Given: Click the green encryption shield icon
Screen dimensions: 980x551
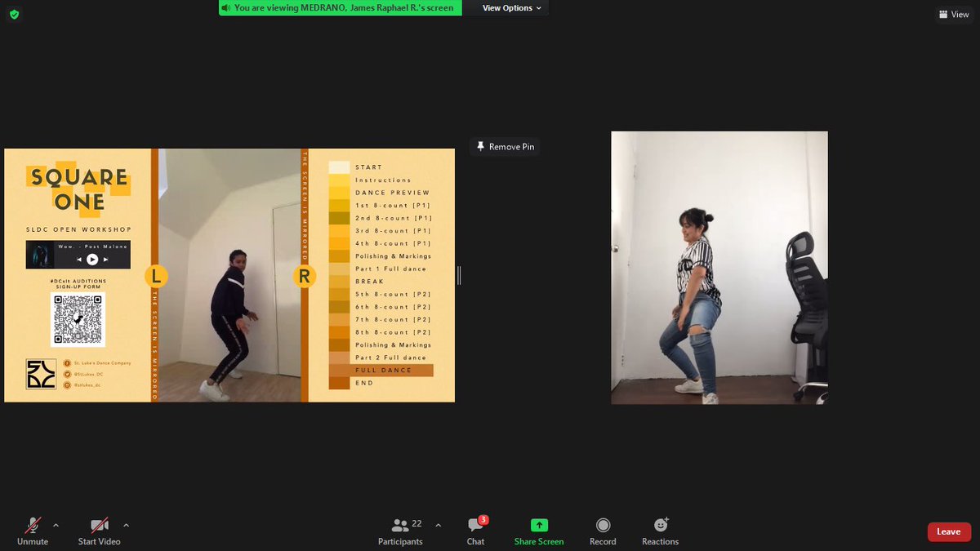Looking at the screenshot, I should point(14,14).
